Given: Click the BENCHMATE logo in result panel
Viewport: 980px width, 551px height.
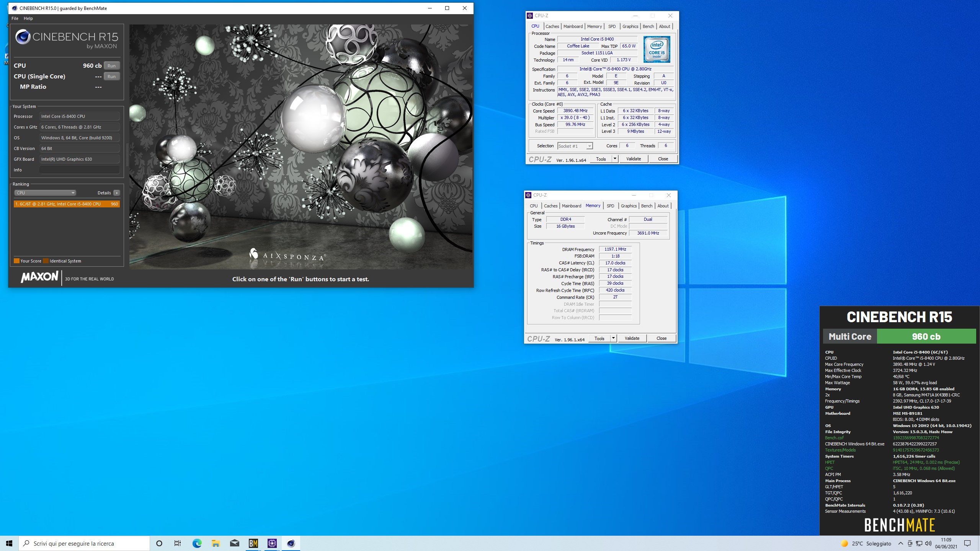Looking at the screenshot, I should click(x=900, y=525).
